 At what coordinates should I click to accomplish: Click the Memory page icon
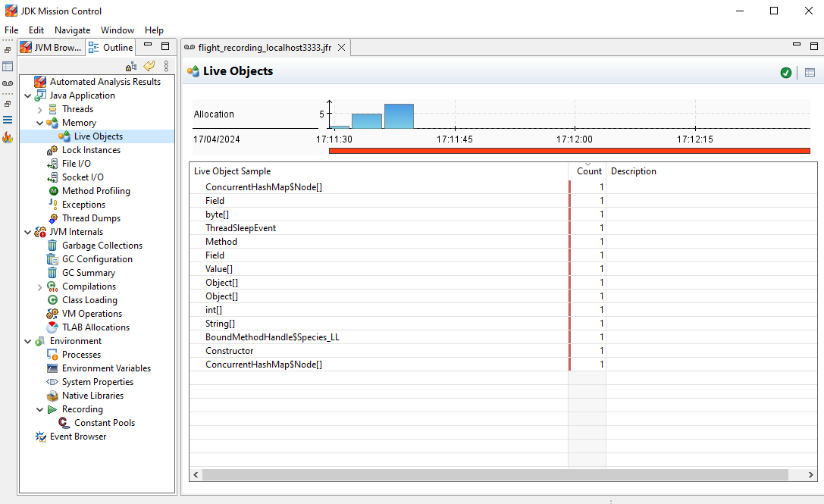point(52,123)
